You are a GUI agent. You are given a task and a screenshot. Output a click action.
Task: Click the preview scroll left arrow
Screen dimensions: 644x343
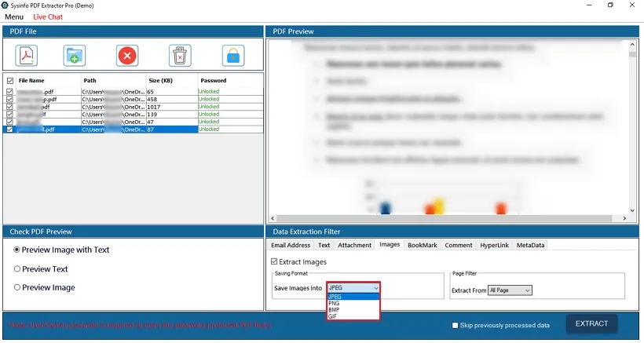coord(273,218)
